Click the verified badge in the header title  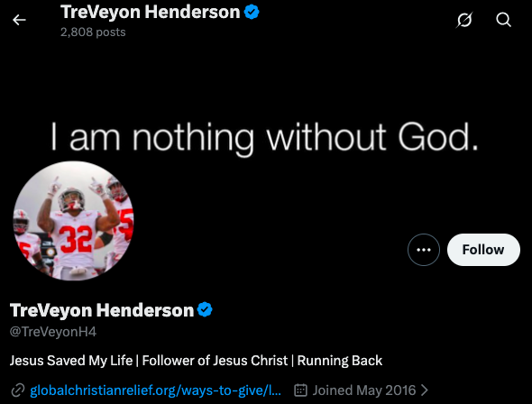click(252, 13)
